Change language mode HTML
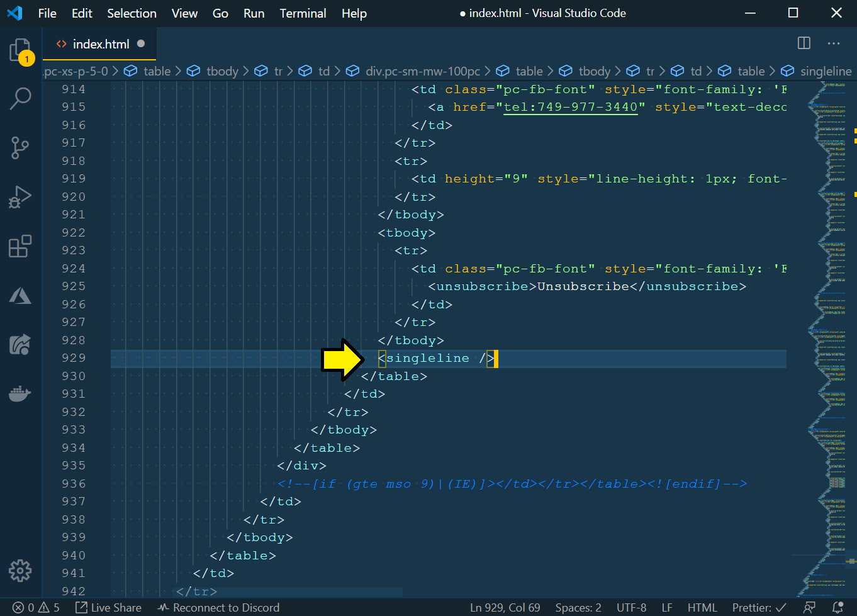Viewport: 857px width, 616px height. tap(702, 608)
